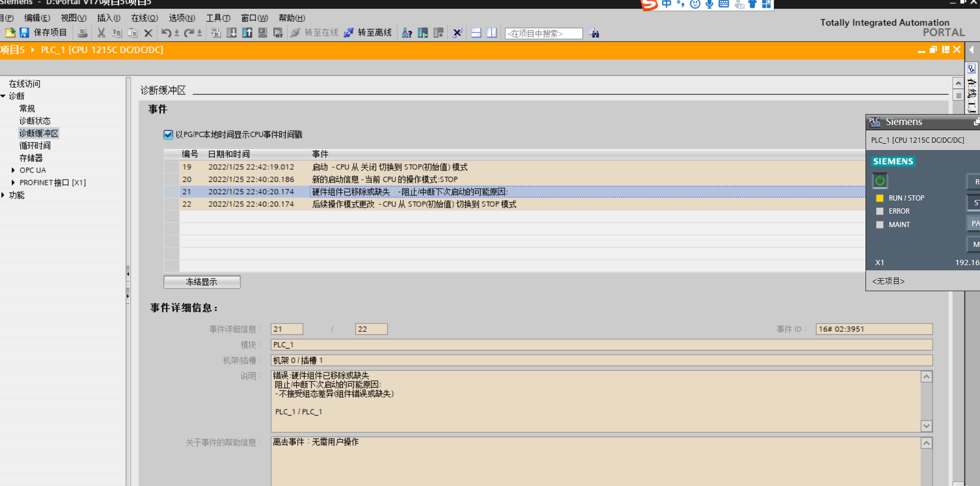Click the main pane scroll-up arrow

pos(958,83)
